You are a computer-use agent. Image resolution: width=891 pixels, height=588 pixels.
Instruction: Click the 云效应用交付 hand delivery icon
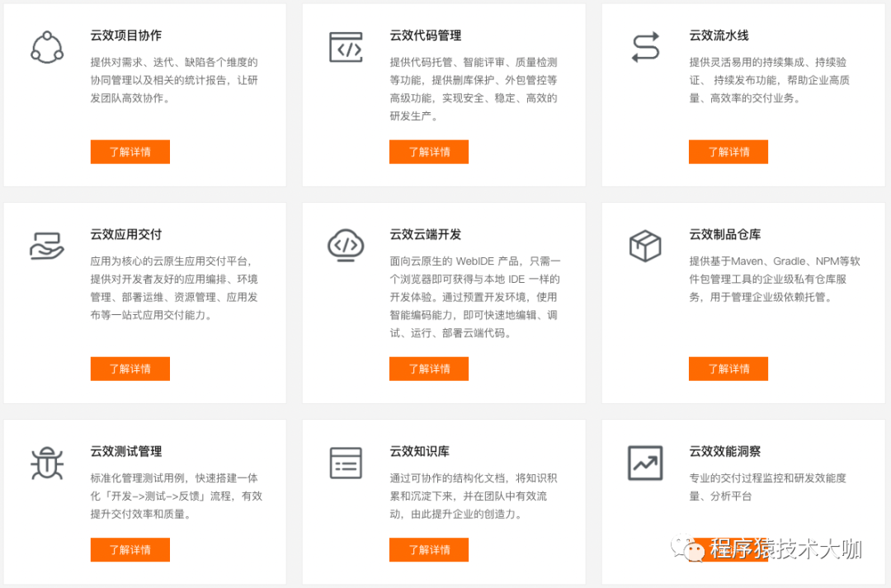click(46, 246)
